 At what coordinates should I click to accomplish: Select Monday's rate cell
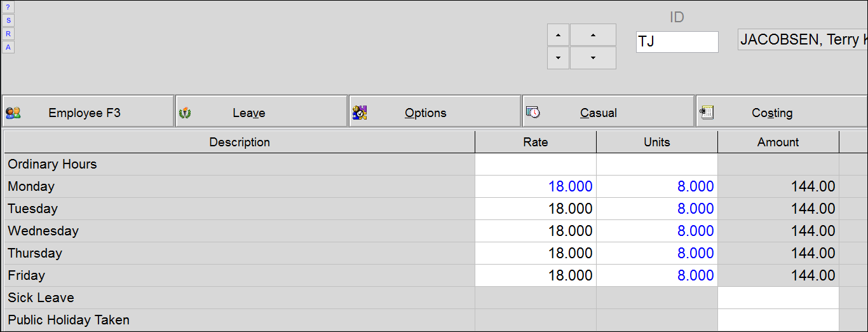(x=536, y=186)
